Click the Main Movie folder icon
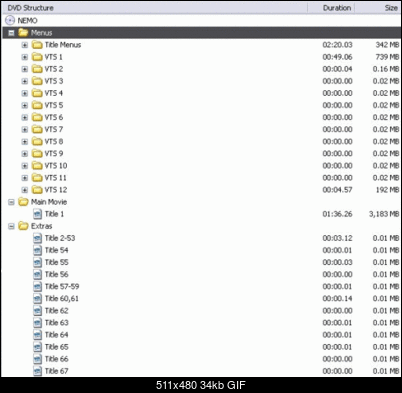 click(23, 202)
